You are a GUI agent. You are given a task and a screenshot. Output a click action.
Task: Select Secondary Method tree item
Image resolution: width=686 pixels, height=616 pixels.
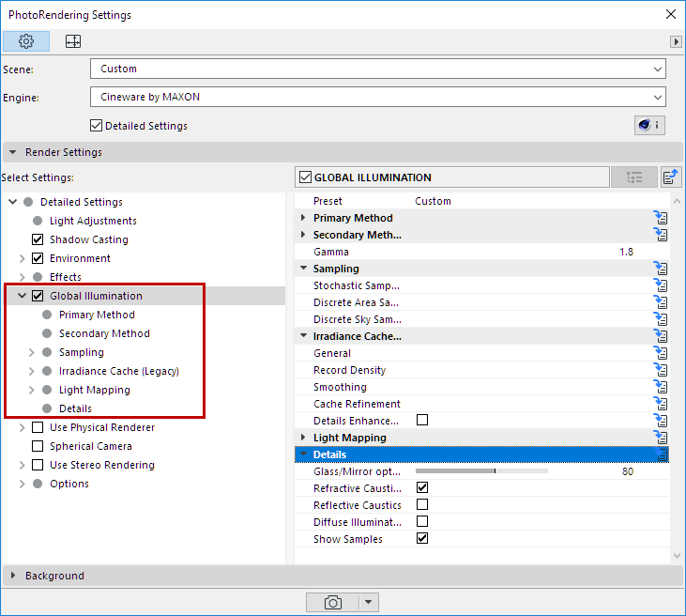(104, 333)
